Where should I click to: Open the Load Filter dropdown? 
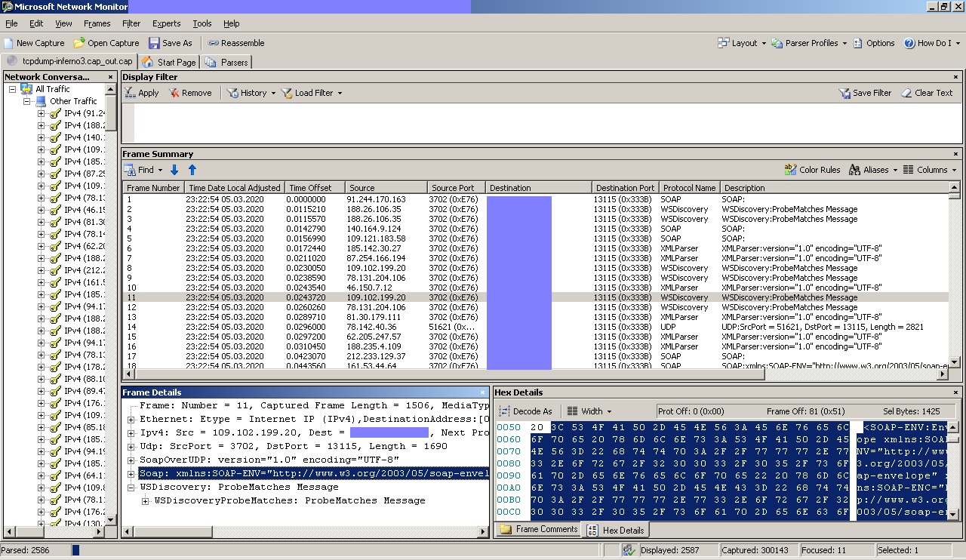point(312,93)
